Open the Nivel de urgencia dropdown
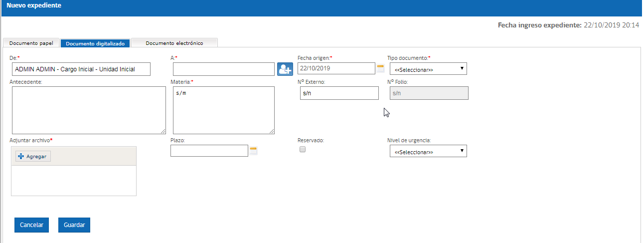Viewport: 644px width, 243px height. (x=428, y=151)
